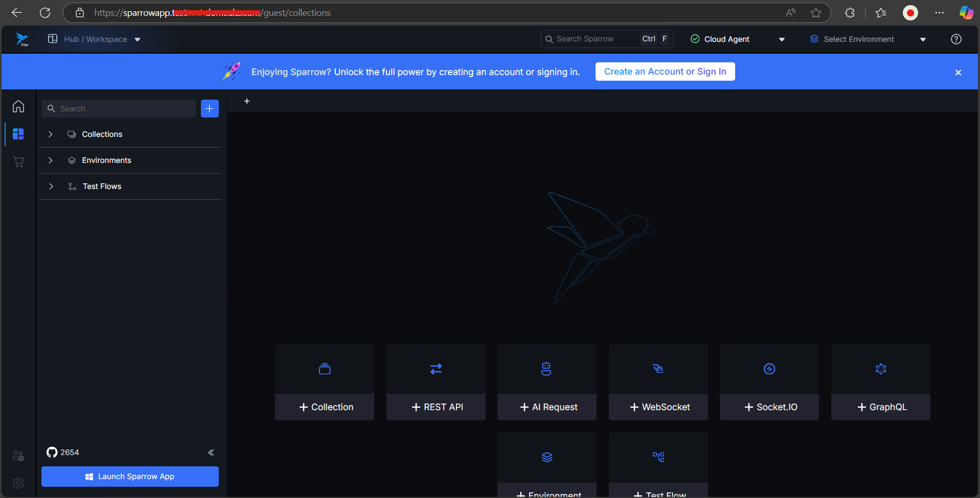Open a new tab with the plus above the canvas
The width and height of the screenshot is (980, 498).
(247, 101)
